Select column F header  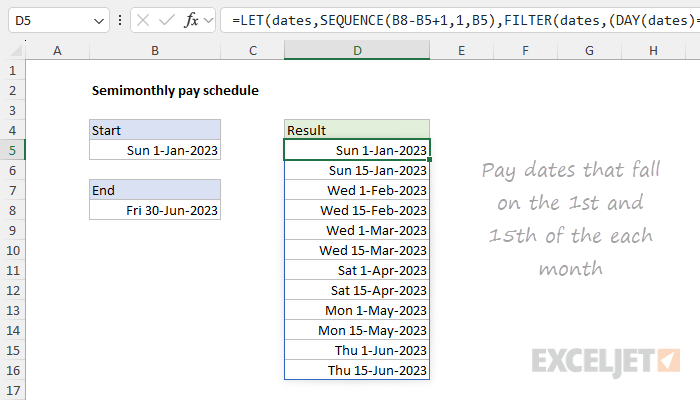(525, 50)
